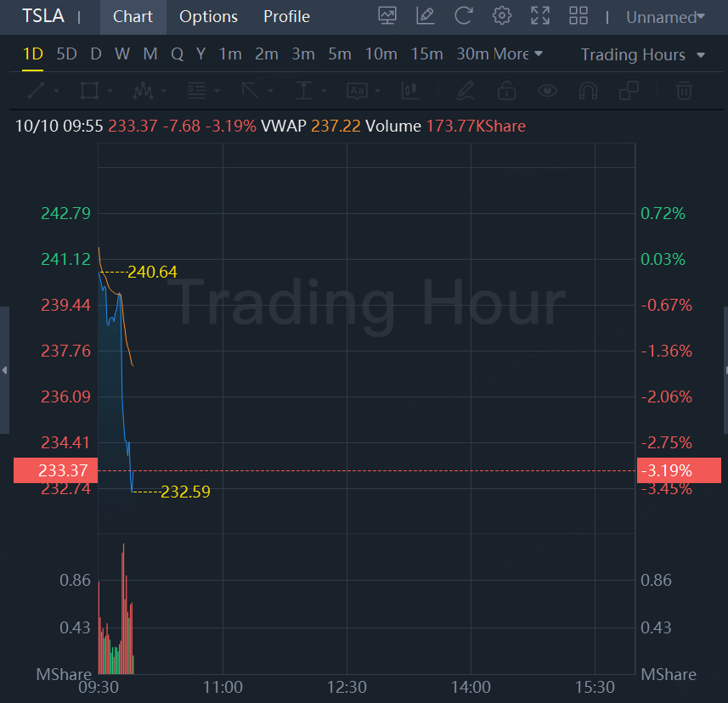728x703 pixels.
Task: Expand the line tool options arrow
Action: (x=57, y=91)
